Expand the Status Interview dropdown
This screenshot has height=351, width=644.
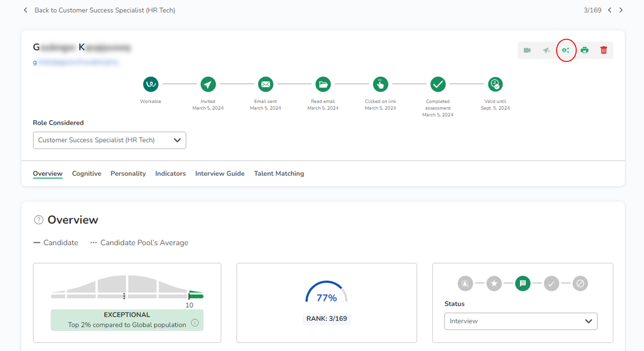pos(521,321)
